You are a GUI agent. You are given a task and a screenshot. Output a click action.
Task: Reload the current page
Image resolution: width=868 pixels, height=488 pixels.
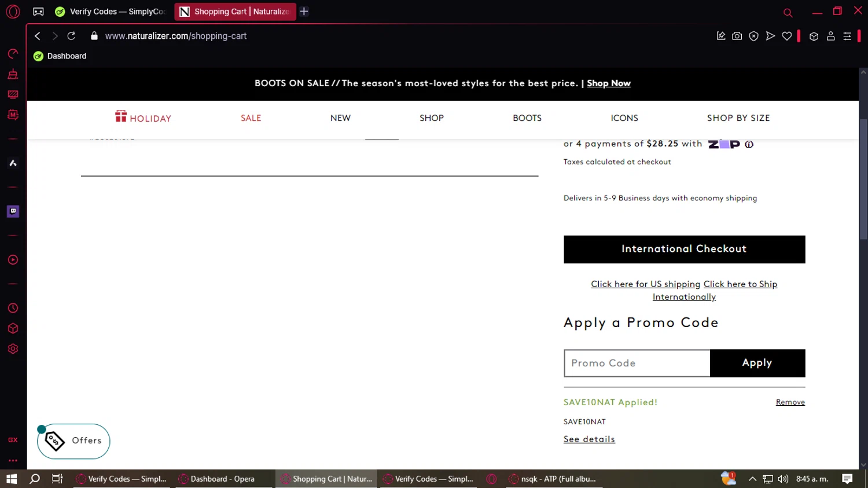coord(71,36)
